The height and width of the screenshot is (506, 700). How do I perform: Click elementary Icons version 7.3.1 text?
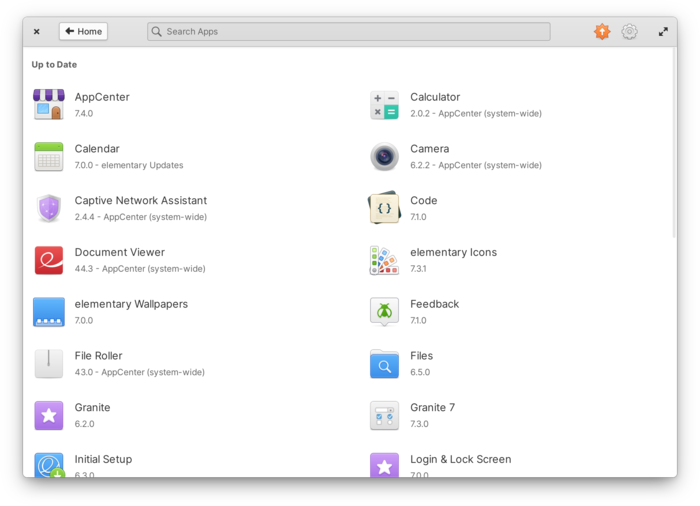click(418, 269)
